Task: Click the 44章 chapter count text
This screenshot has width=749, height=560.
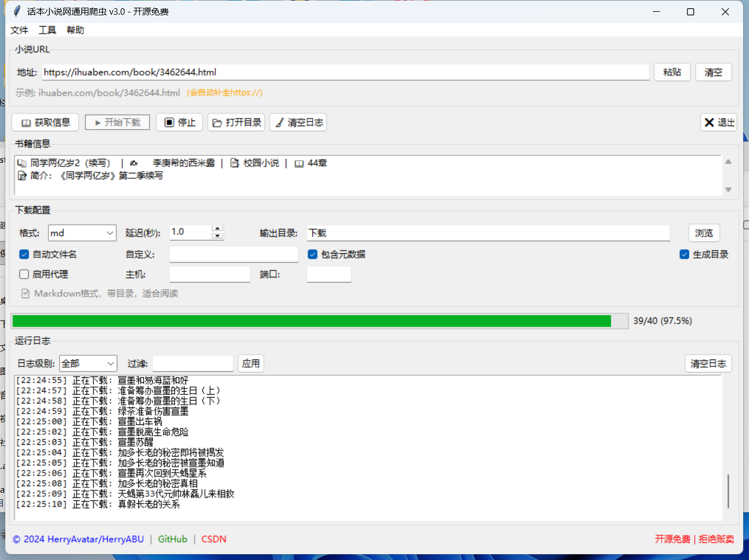Action: tap(317, 163)
